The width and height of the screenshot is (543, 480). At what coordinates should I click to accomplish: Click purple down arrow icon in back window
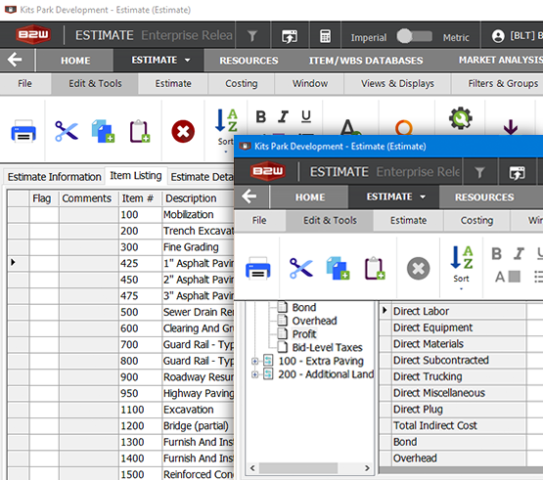click(x=510, y=127)
